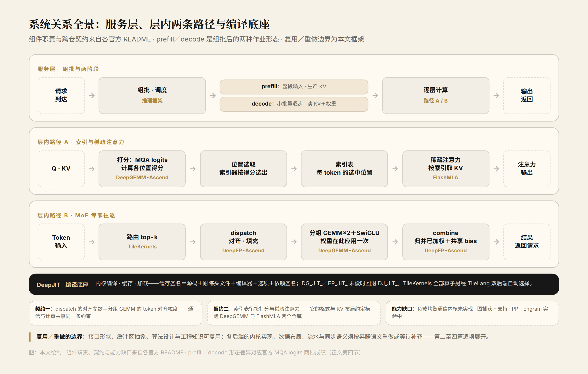Select the 路由 top-k TileKernels box
588x374 pixels.
tap(142, 242)
